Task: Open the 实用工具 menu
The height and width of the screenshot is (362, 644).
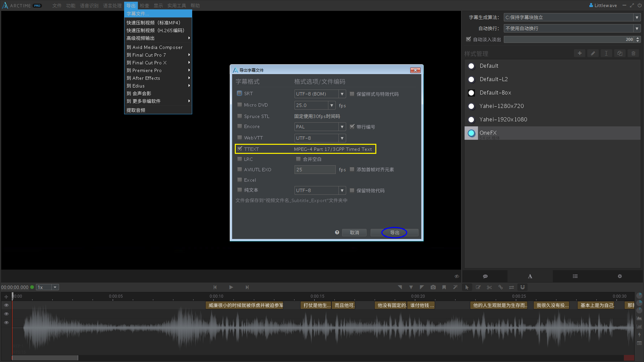Action: click(177, 6)
